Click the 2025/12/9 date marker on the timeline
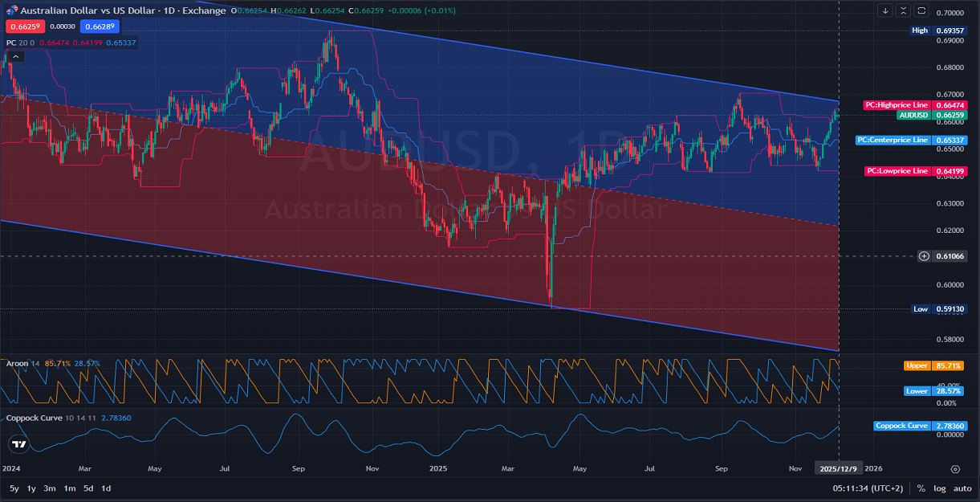Image resolution: width=980 pixels, height=502 pixels. point(840,467)
